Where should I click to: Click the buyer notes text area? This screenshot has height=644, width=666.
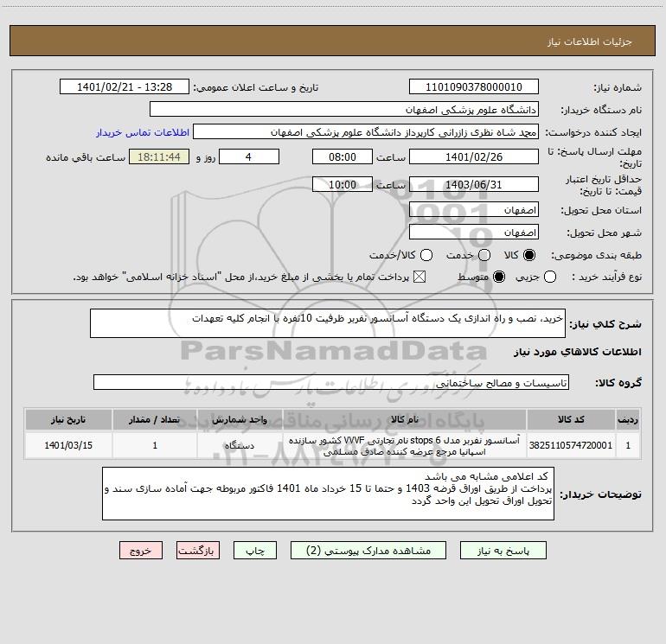[328, 494]
